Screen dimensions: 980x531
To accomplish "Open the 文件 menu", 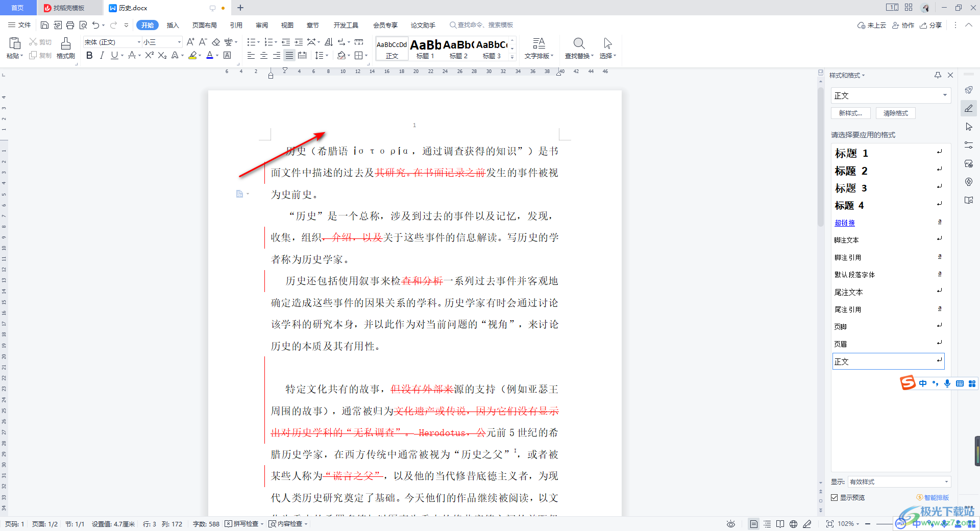I will pos(19,25).
